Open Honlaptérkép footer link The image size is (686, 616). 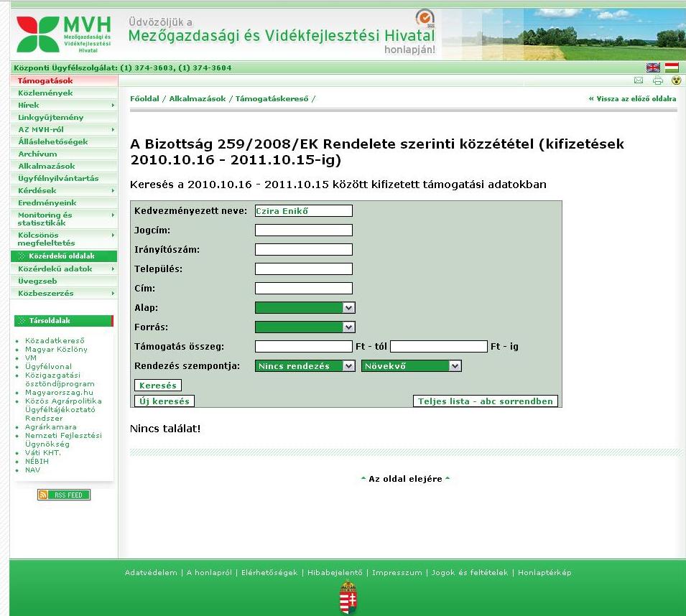click(x=544, y=572)
